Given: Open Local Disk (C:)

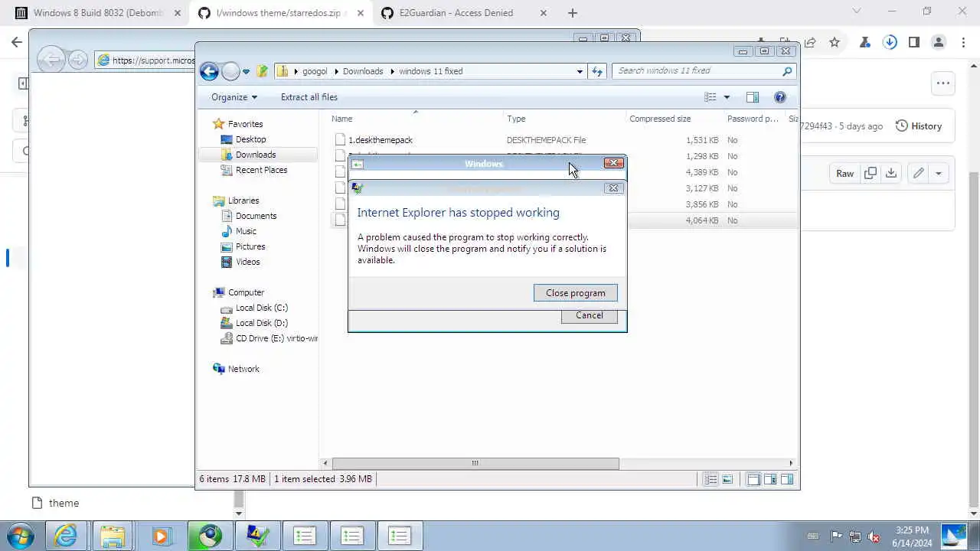Looking at the screenshot, I should 261,308.
